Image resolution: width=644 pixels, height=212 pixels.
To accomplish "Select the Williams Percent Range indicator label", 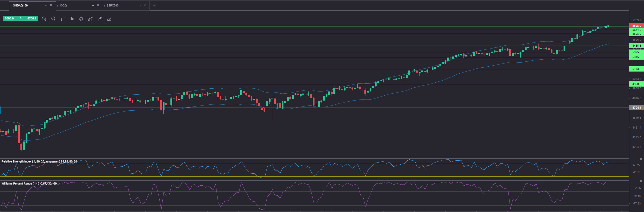I will click(x=29, y=183).
